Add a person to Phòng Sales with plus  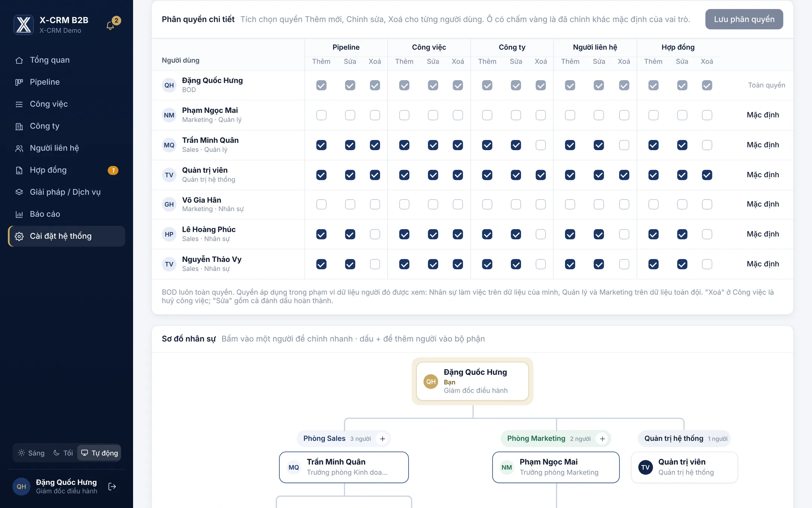[382, 439]
